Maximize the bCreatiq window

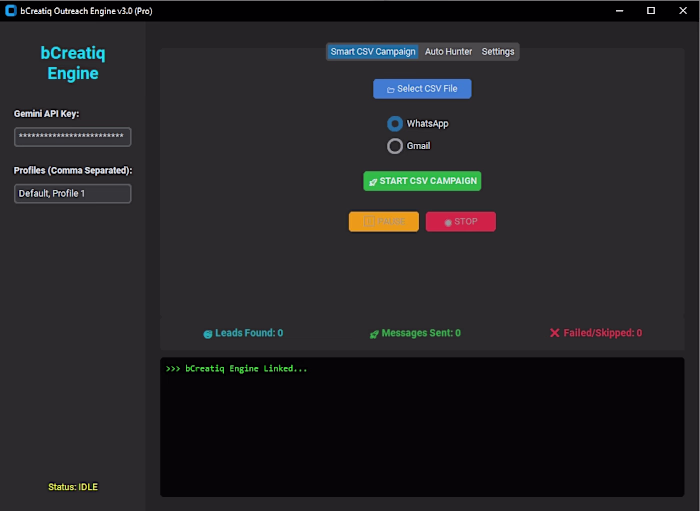(x=651, y=11)
